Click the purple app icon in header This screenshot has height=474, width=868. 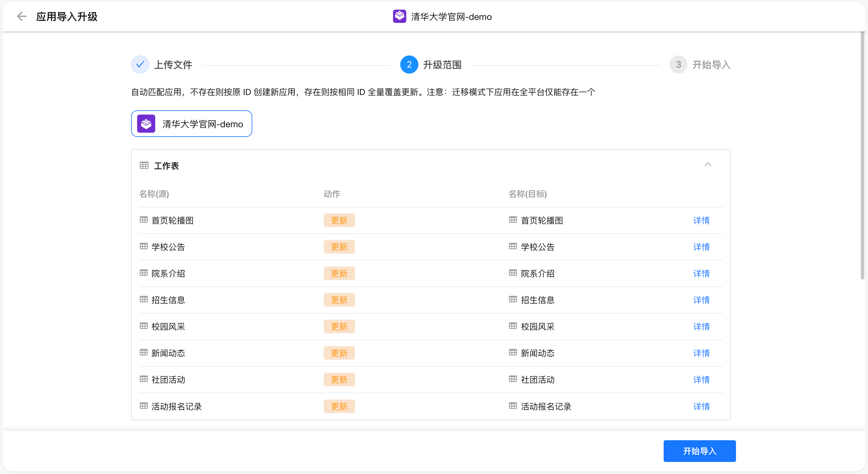399,16
